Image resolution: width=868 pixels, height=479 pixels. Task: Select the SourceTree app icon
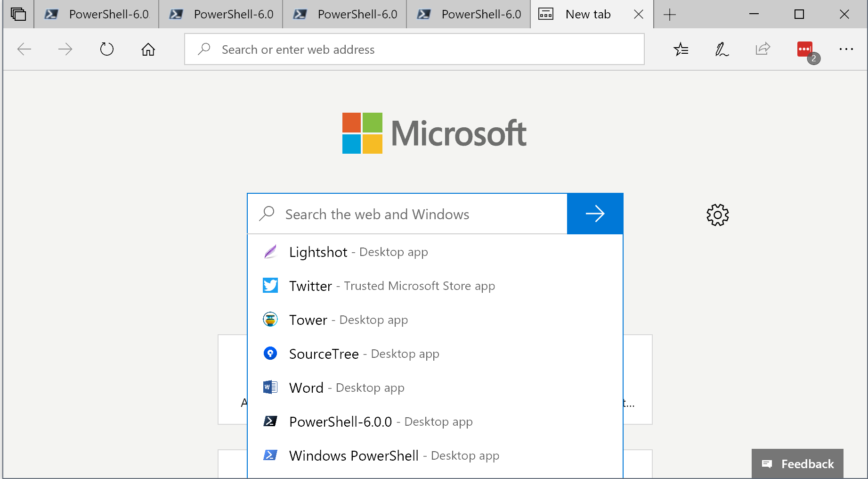pyautogui.click(x=270, y=353)
